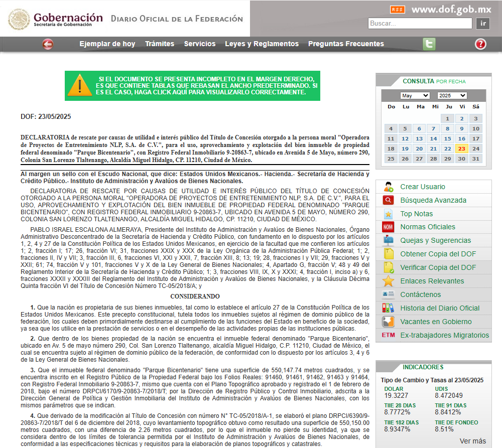502x448 pixels.
Task: Click the red help question mark icon
Action: pos(480,44)
